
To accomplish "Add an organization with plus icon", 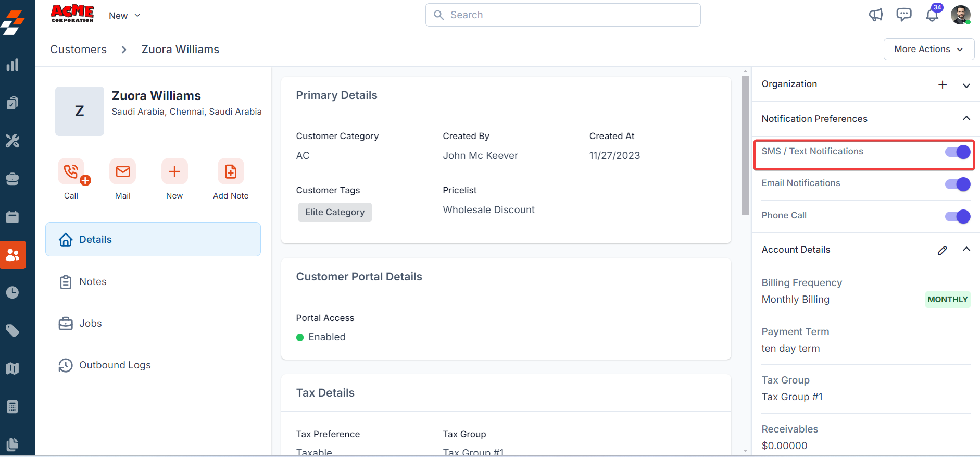I will (943, 84).
